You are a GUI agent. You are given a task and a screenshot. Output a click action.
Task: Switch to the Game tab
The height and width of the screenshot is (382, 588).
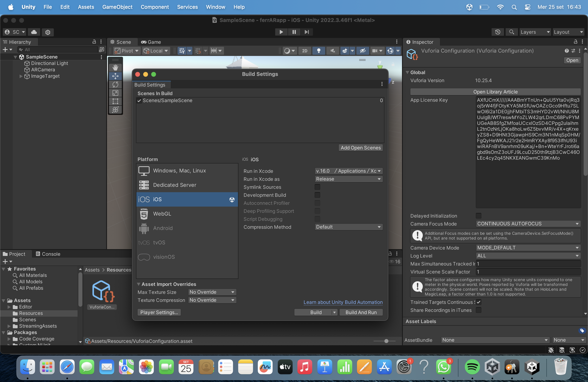coord(151,42)
